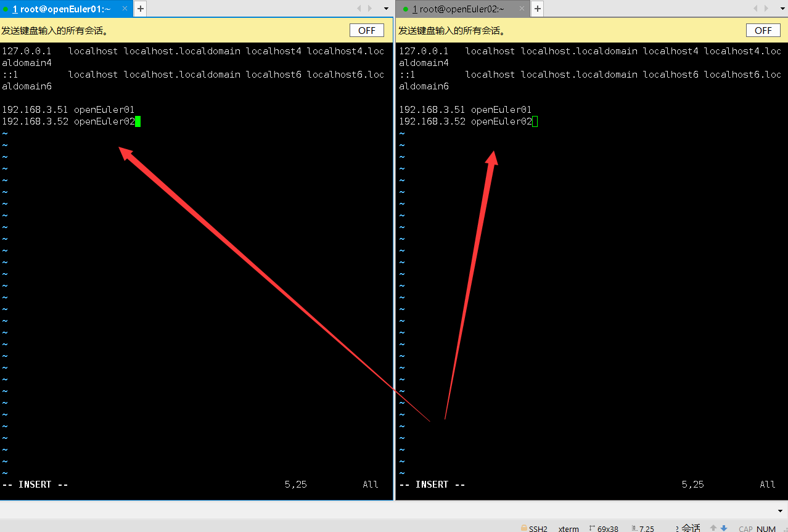
Task: Click 192.168.3.51 openEuler01 line in left terminal
Action: coord(68,110)
